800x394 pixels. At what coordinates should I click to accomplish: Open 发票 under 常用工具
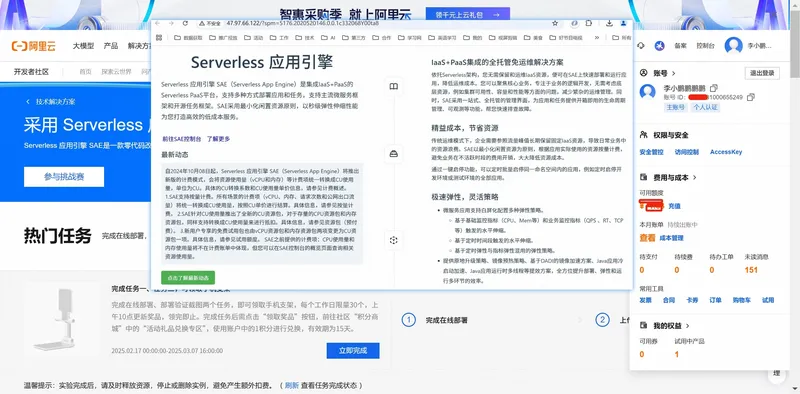(x=645, y=300)
